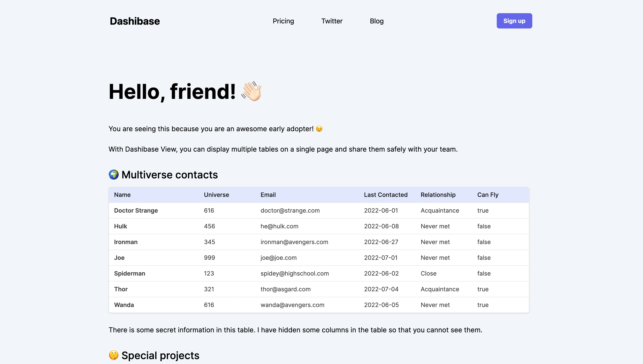Select the Doctor Strange row name
This screenshot has height=364, width=643.
(136, 210)
